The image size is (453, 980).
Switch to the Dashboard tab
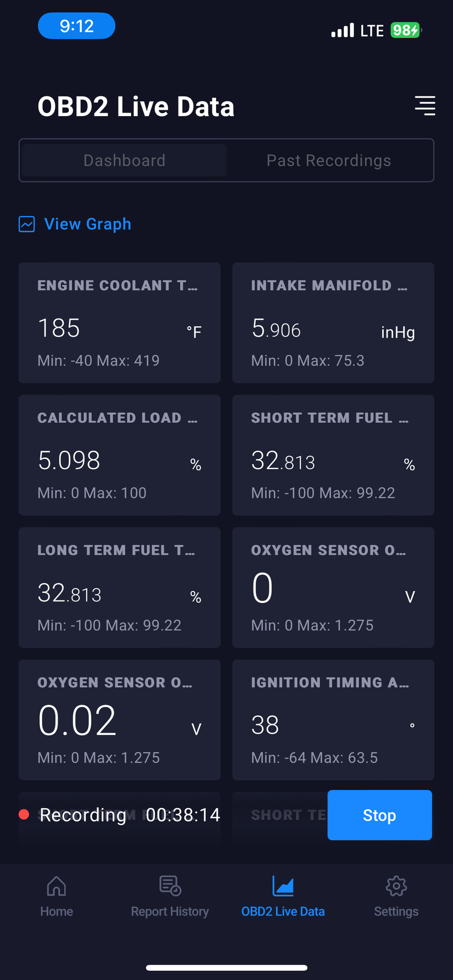[x=125, y=160]
